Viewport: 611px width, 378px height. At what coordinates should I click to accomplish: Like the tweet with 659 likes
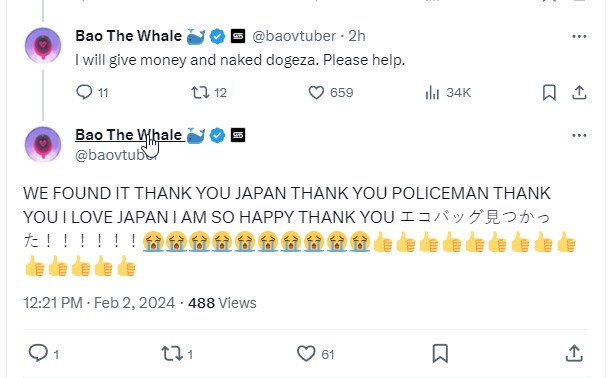(331, 92)
